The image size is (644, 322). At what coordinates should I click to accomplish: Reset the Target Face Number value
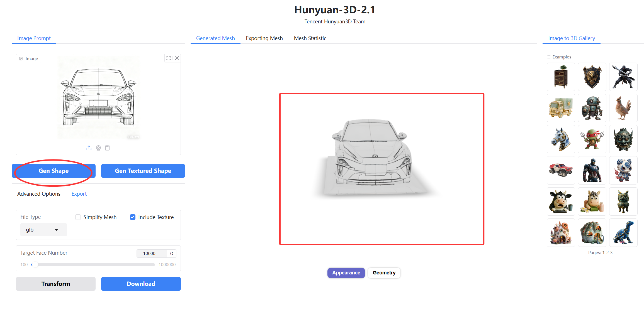[172, 253]
